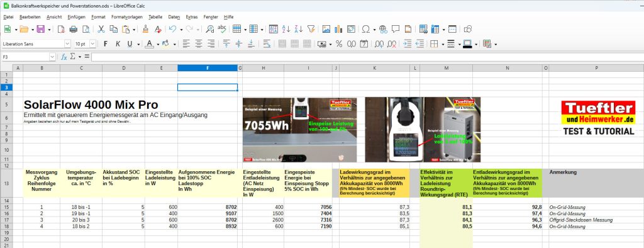Click the Insert rows icon
Viewport: 644px width, 248px height.
(236, 29)
